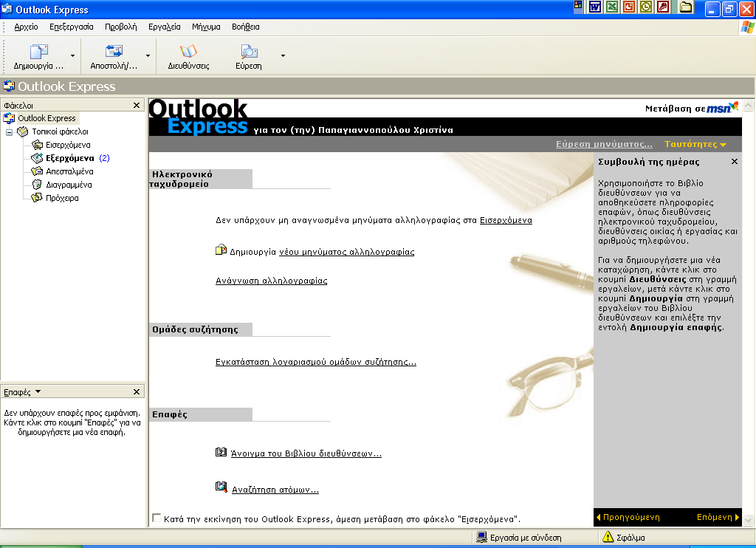The height and width of the screenshot is (548, 756).
Task: Close the Συμβουλή της ημέρας tip panel
Action: tap(735, 162)
